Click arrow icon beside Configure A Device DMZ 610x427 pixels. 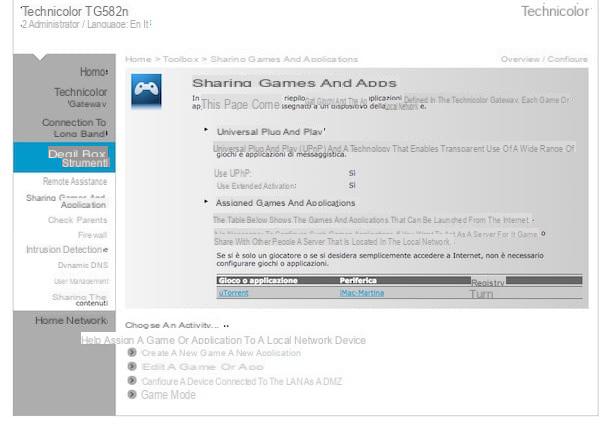coord(132,380)
